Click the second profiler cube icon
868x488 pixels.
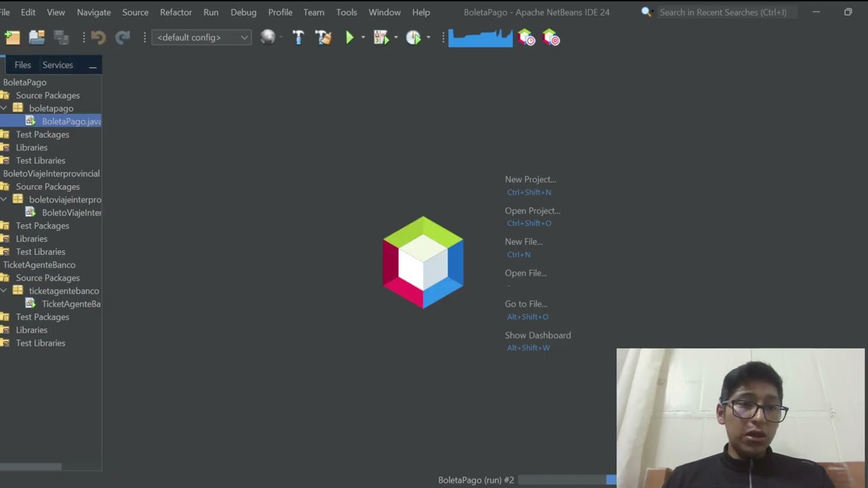(x=551, y=38)
